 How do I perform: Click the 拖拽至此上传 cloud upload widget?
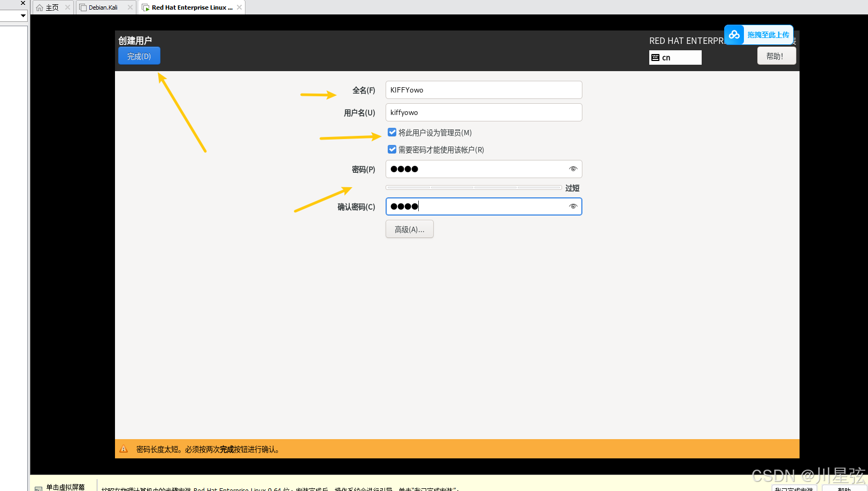(758, 35)
